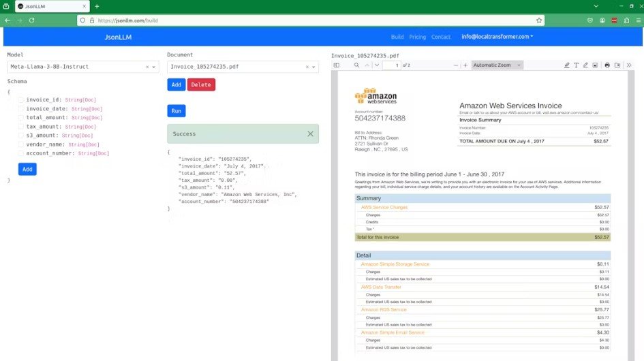Close the JsonLLM browser tab
Screen dimensions: 644x361
85,6
